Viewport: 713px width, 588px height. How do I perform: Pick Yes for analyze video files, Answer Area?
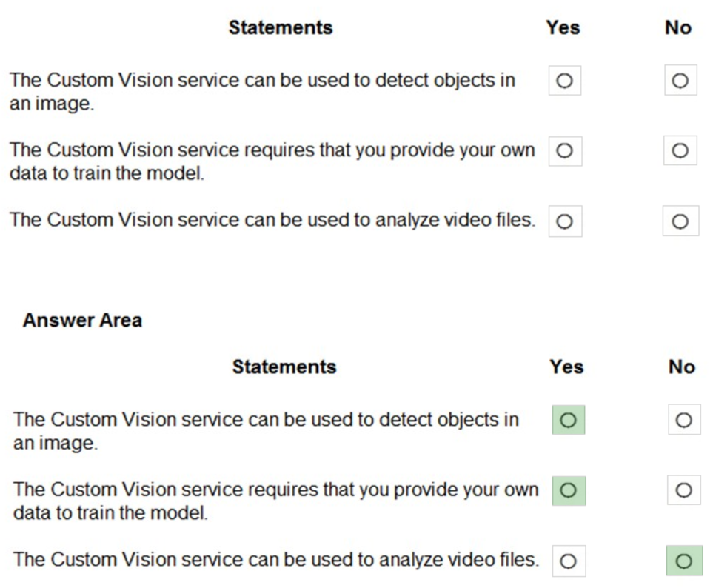click(568, 561)
